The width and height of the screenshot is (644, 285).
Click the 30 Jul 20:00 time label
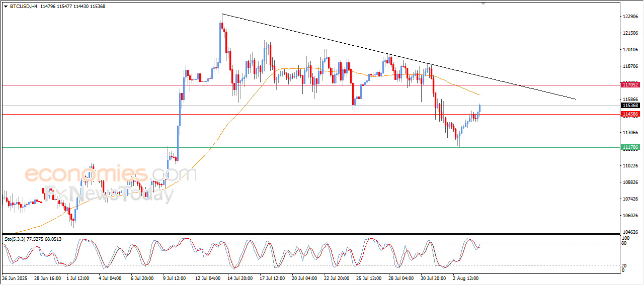tap(433, 278)
